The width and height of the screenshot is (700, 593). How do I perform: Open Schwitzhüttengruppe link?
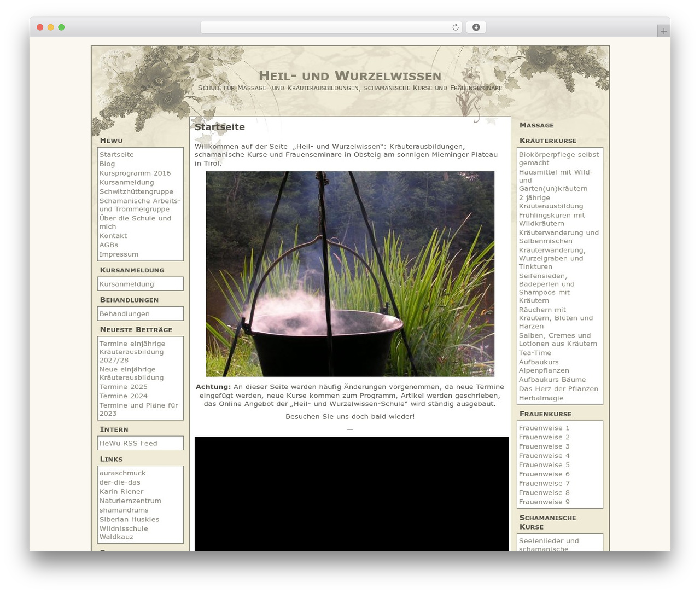tap(136, 192)
